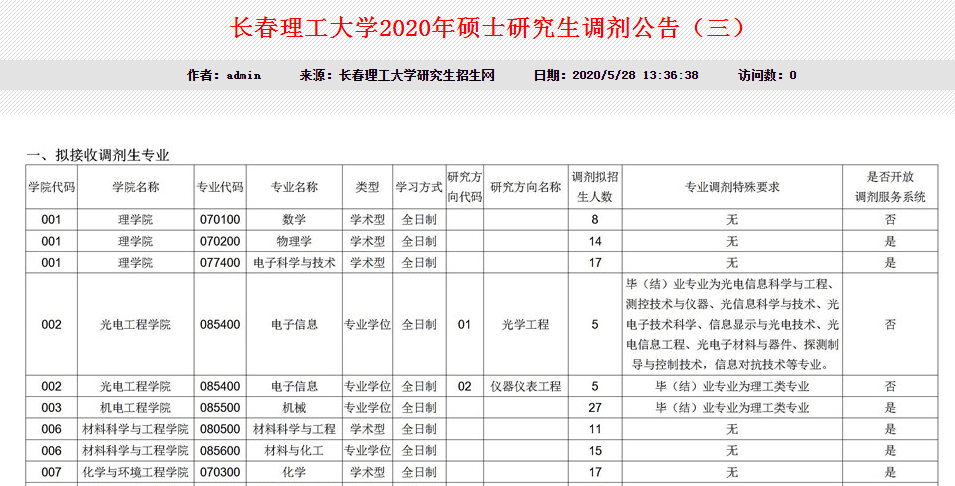
Task: Select major code 070100
Action: 220,220
